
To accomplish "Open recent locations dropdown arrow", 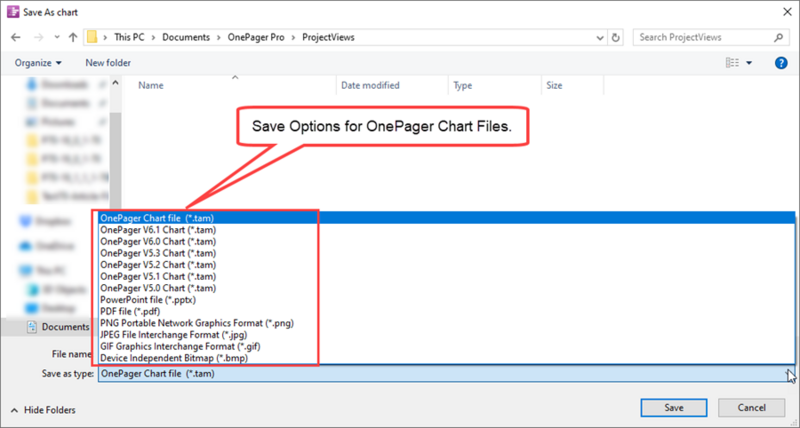I will [57, 37].
